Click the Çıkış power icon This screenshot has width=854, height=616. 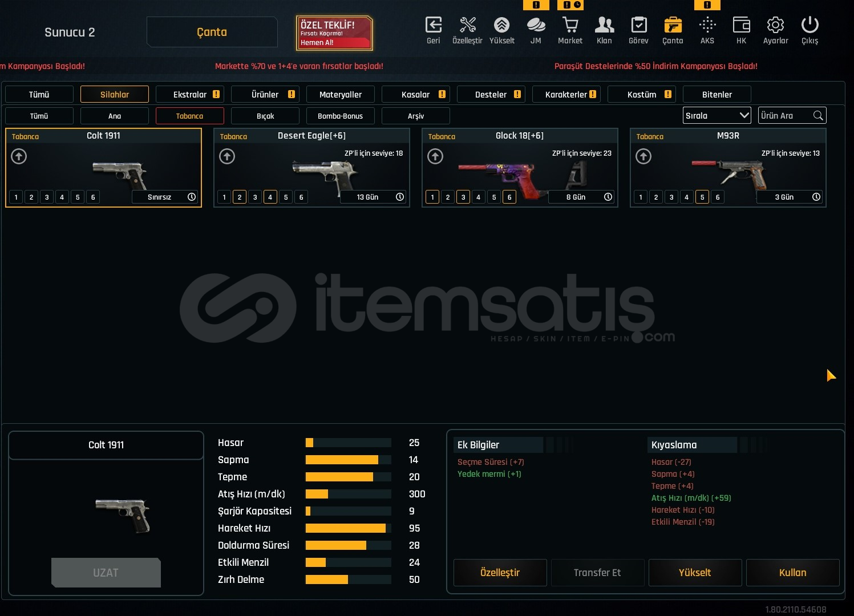click(810, 26)
